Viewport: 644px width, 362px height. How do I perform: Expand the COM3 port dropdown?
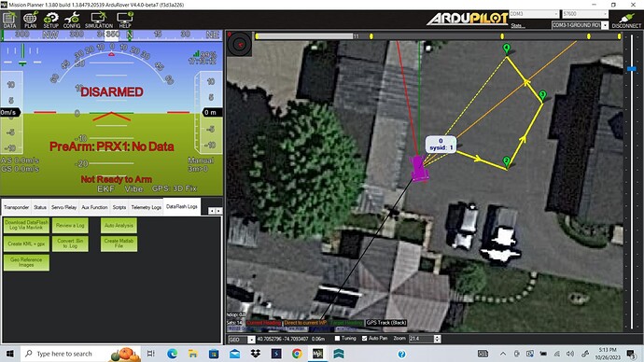535,14
